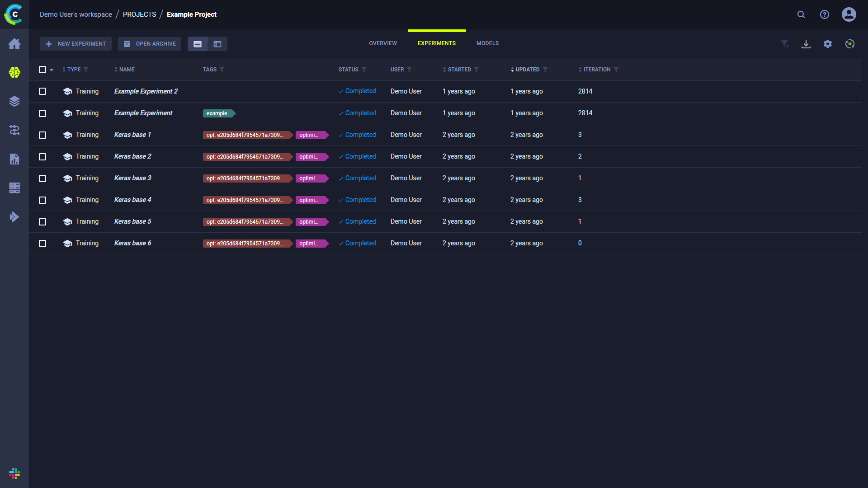Open Reports from the left sidebar
This screenshot has width=868, height=488.
14,159
